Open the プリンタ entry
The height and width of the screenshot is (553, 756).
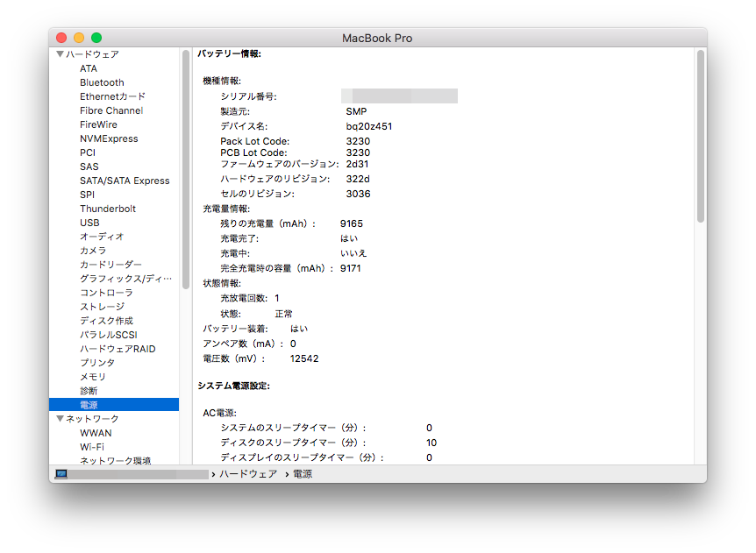coord(97,362)
